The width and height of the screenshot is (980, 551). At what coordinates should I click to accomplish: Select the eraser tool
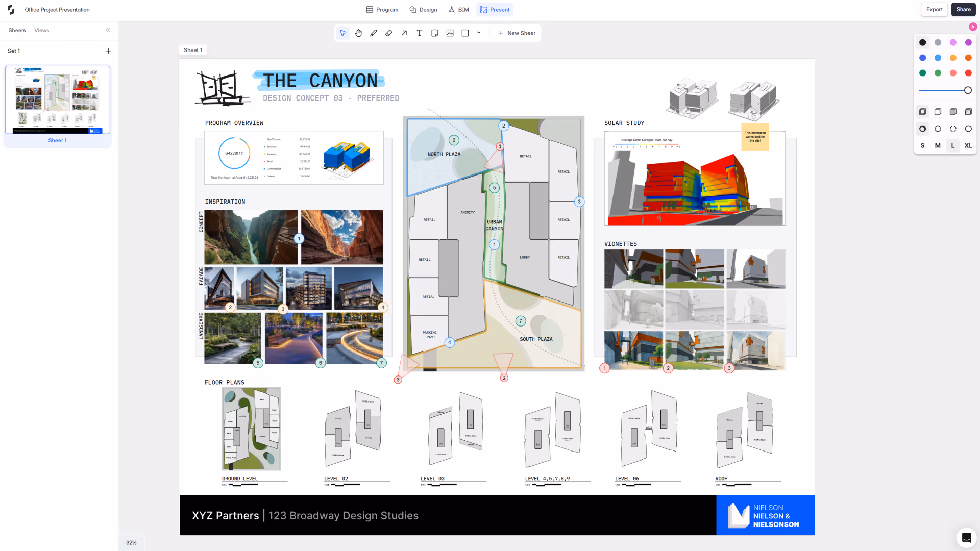tap(389, 33)
